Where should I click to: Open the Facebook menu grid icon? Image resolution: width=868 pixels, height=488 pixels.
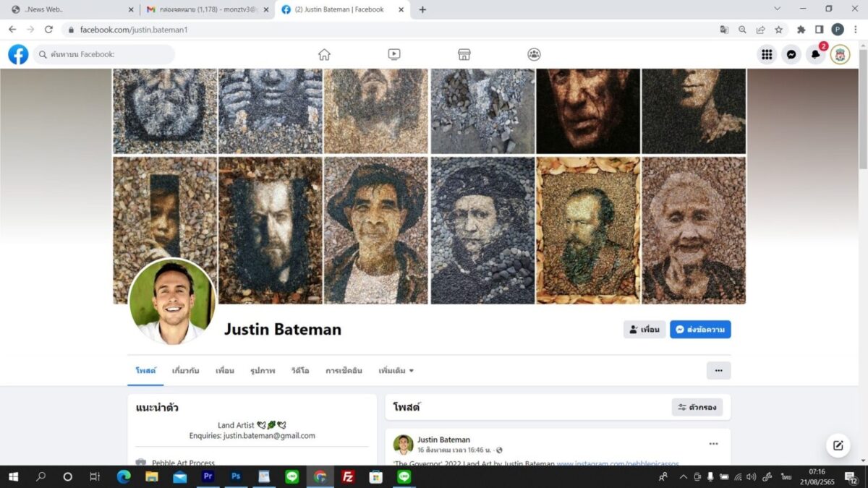[x=767, y=54]
